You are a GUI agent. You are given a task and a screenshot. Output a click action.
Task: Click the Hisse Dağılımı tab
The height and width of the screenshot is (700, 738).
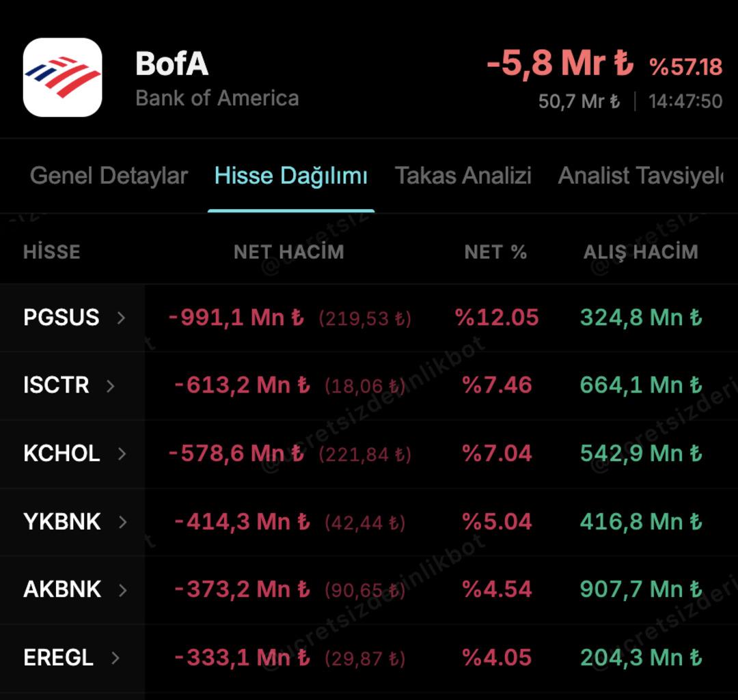tap(291, 176)
